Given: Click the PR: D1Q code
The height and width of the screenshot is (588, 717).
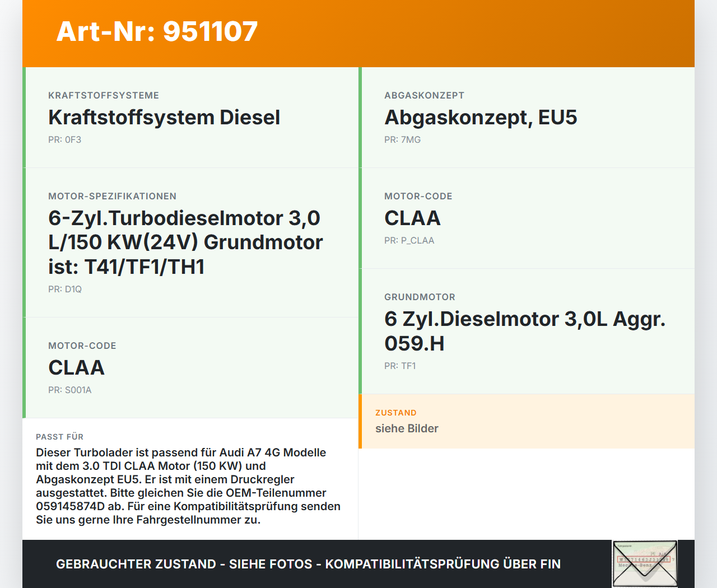Looking at the screenshot, I should pyautogui.click(x=65, y=290).
